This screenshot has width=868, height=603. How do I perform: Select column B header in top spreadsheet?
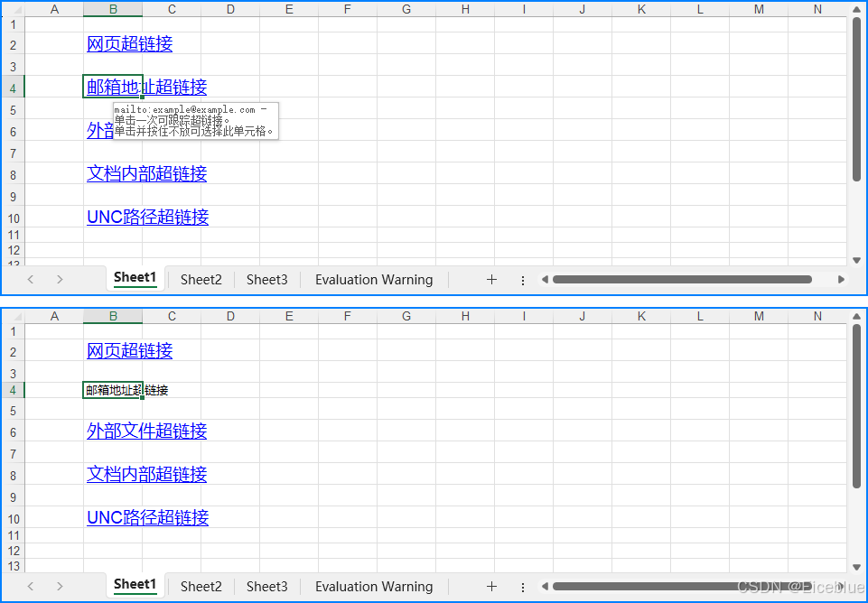tap(113, 9)
